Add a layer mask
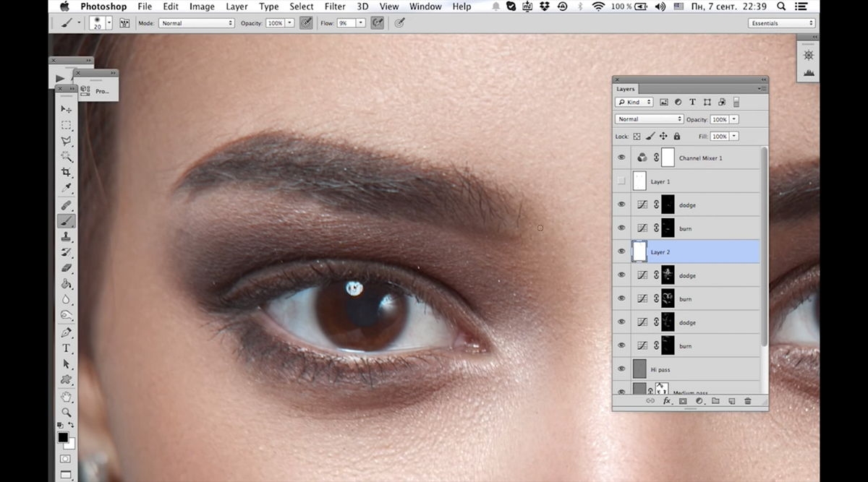868x482 pixels. pos(682,400)
